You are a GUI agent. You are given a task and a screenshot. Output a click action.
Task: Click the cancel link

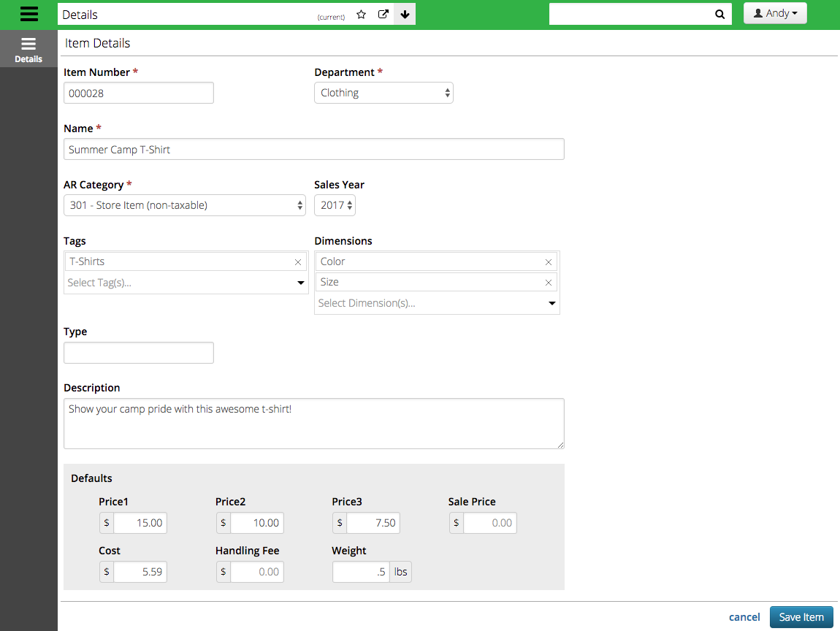click(744, 617)
